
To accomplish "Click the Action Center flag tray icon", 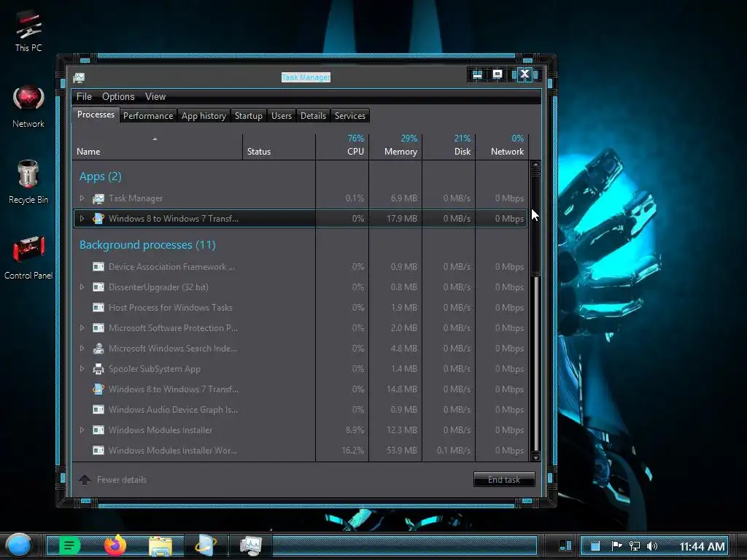I will pyautogui.click(x=616, y=546).
